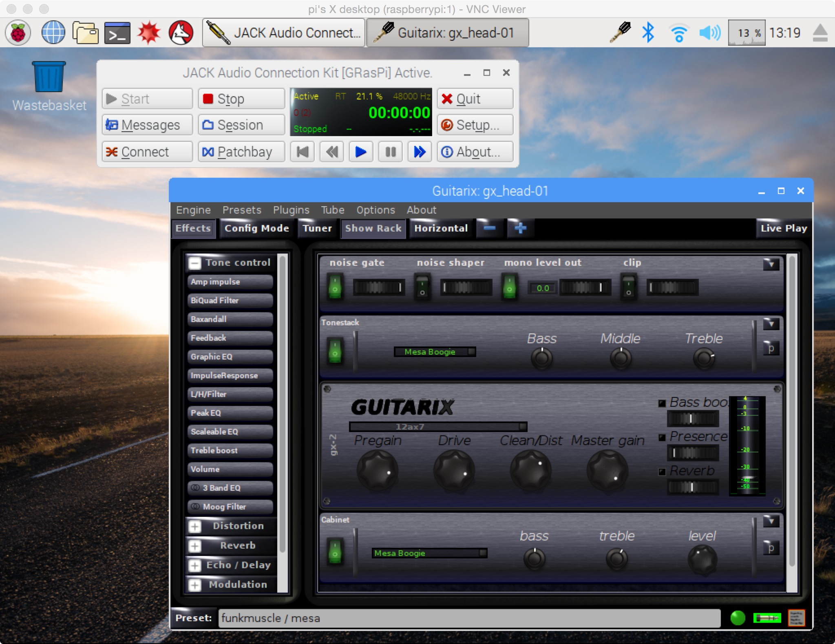This screenshot has width=835, height=644.
Task: Enable the Bass boost checkbox
Action: point(662,403)
